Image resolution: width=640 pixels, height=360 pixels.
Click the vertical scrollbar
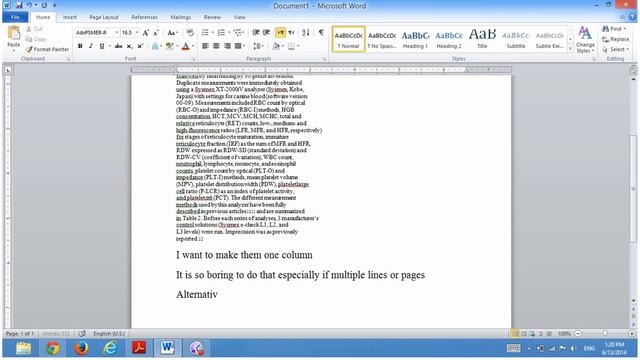(x=633, y=188)
